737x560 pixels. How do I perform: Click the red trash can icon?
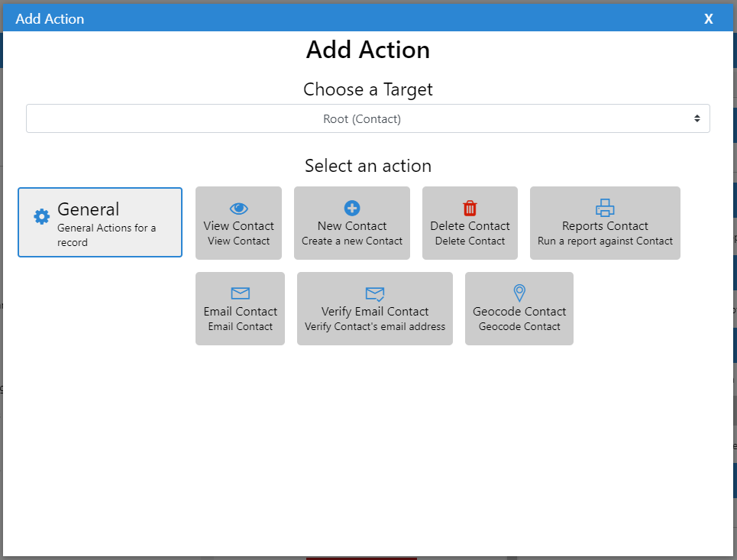coord(470,208)
